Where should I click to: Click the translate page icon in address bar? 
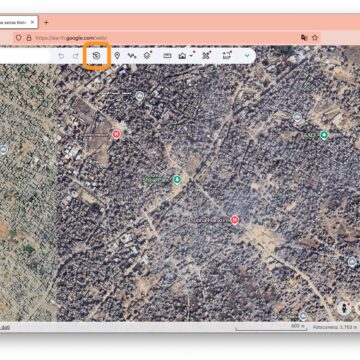304,38
